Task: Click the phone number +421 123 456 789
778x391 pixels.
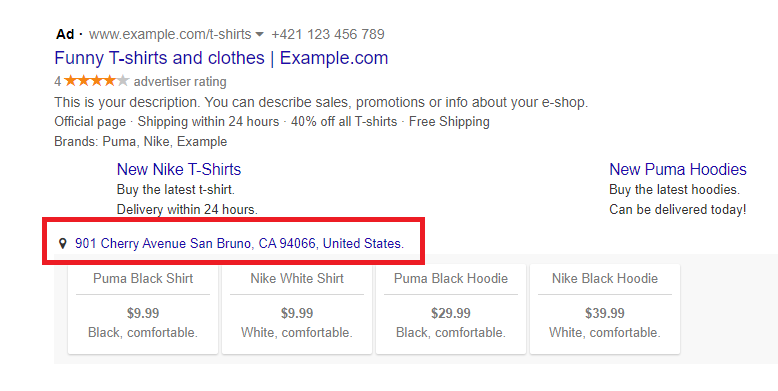Action: pyautogui.click(x=328, y=34)
